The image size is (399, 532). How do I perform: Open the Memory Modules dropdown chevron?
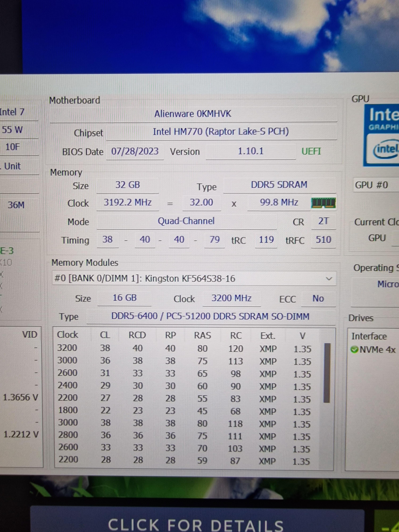click(x=329, y=279)
